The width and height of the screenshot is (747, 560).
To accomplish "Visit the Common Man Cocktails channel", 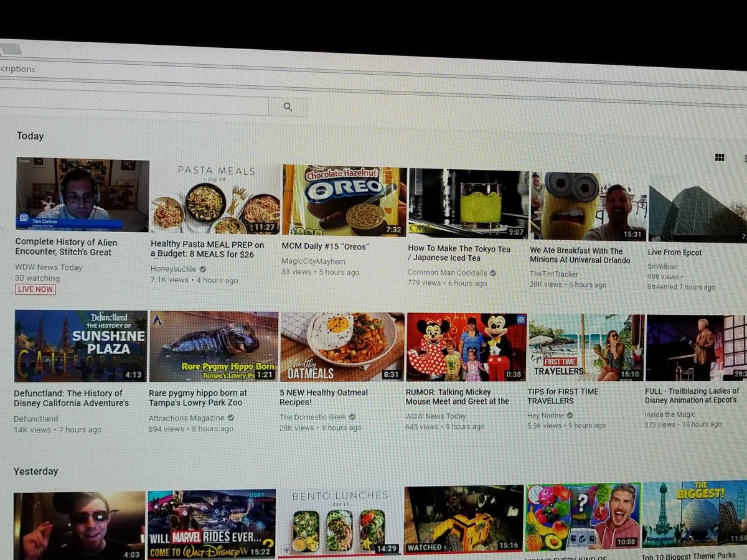I will (x=448, y=273).
